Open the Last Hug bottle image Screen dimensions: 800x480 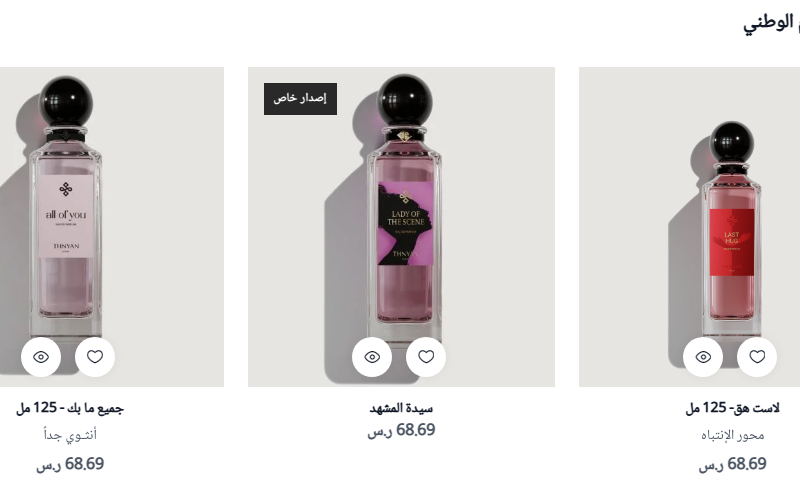(x=689, y=226)
